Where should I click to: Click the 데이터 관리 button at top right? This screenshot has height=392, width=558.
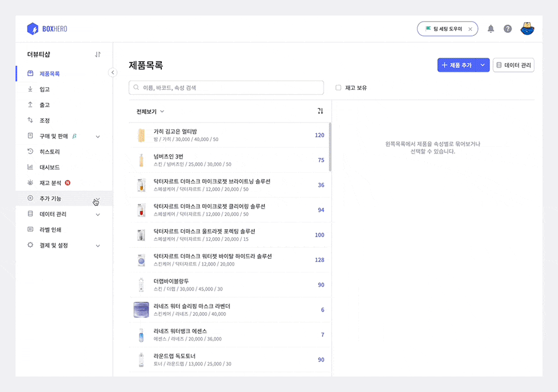pos(513,65)
